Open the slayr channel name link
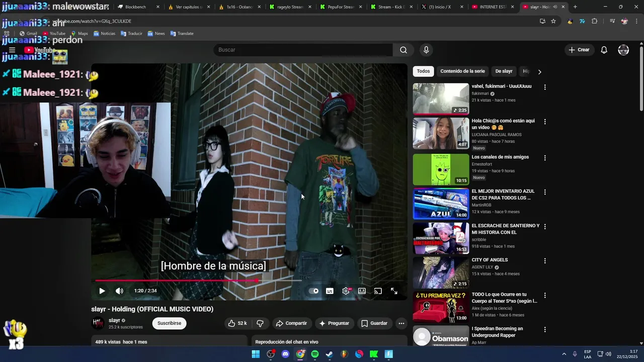Image resolution: width=644 pixels, height=362 pixels. (114, 320)
